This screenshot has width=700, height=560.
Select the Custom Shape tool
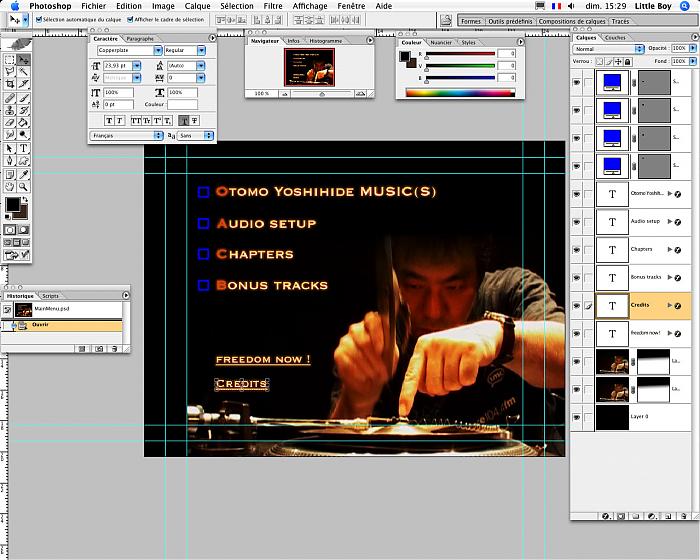pyautogui.click(x=24, y=160)
